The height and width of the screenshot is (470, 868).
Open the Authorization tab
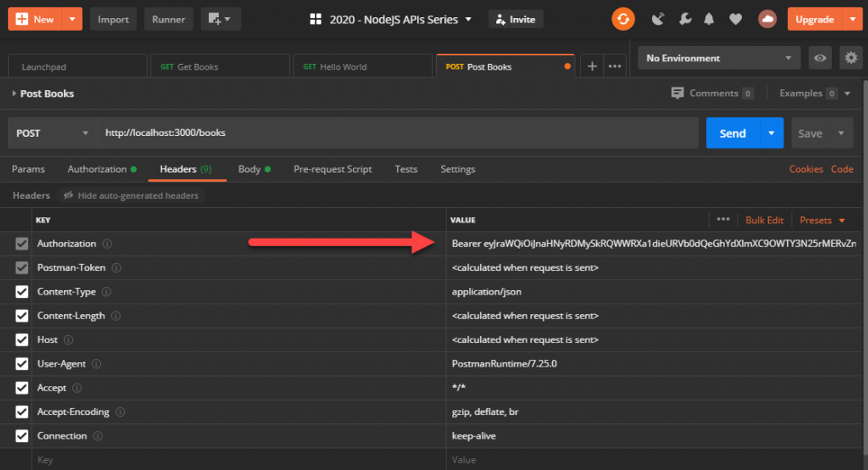[101, 169]
